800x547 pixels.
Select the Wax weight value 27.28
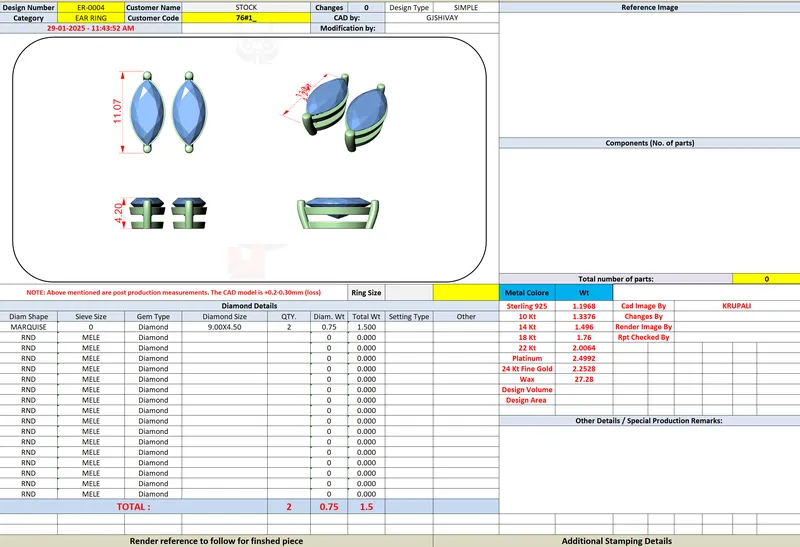[x=584, y=379]
